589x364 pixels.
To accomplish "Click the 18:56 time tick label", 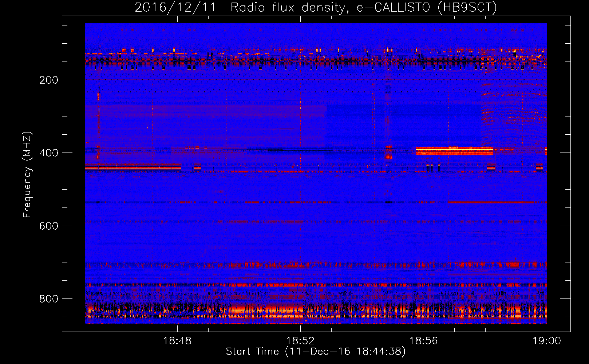I will click(423, 341).
